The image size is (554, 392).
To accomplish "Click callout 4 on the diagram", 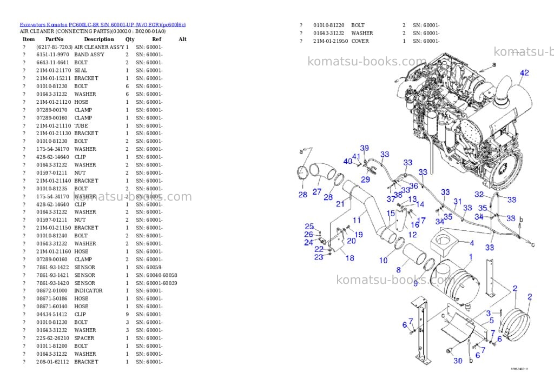I will [472, 243].
